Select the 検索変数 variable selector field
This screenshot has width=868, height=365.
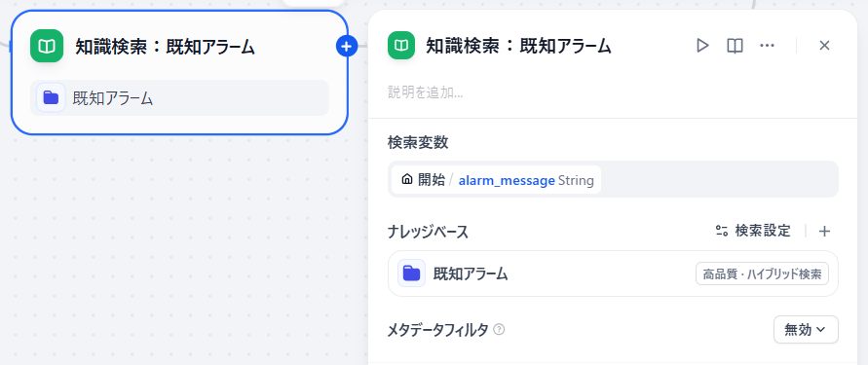coord(613,179)
